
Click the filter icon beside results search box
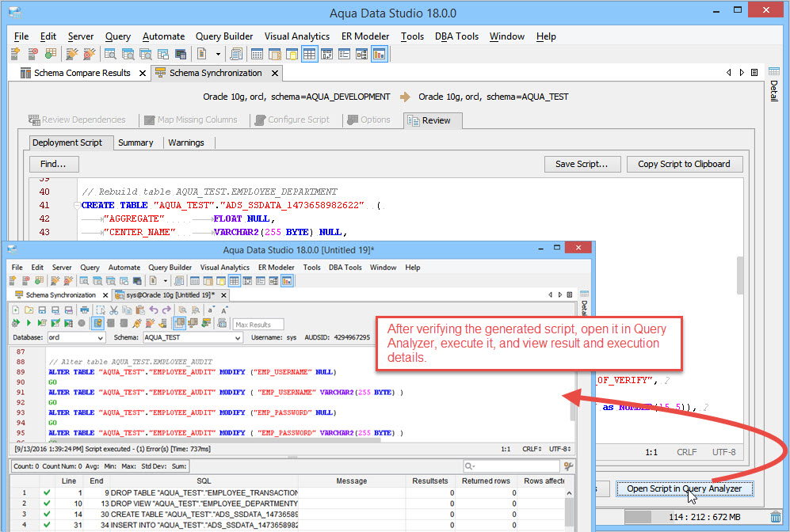pyautogui.click(x=568, y=466)
